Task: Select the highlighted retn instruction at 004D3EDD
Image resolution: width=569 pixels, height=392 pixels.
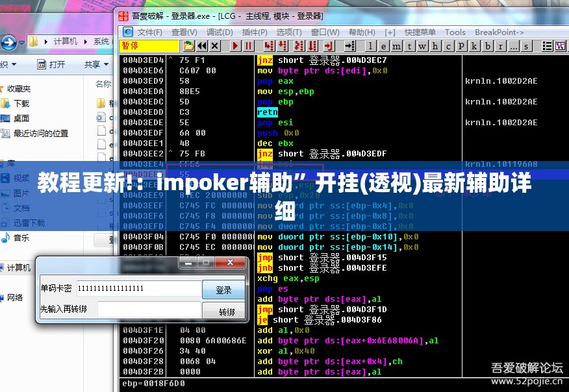Action: 268,112
